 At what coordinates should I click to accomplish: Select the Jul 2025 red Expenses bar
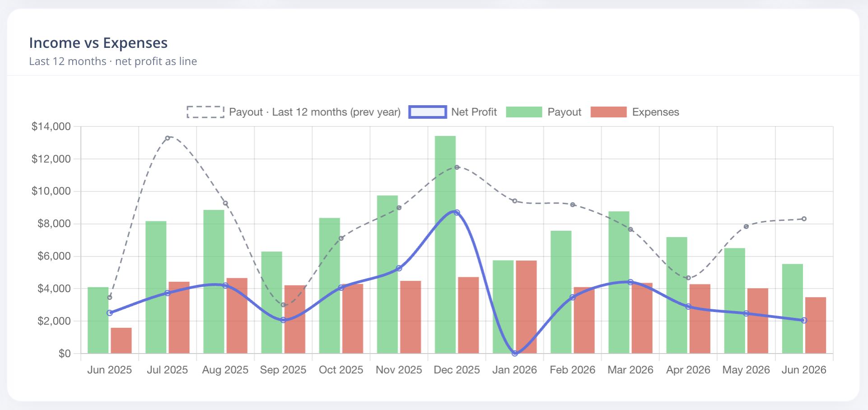(x=179, y=317)
